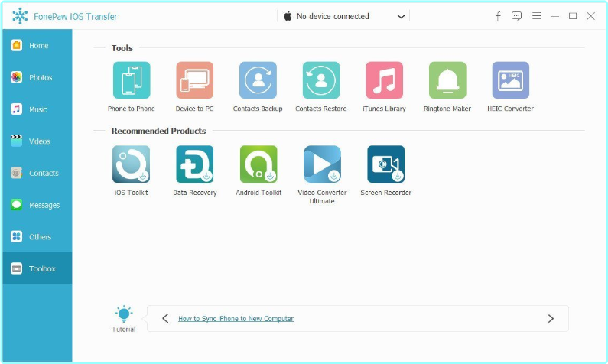Click the Facebook icon in title bar
Viewport: 608px width, 364px height.
(x=498, y=16)
